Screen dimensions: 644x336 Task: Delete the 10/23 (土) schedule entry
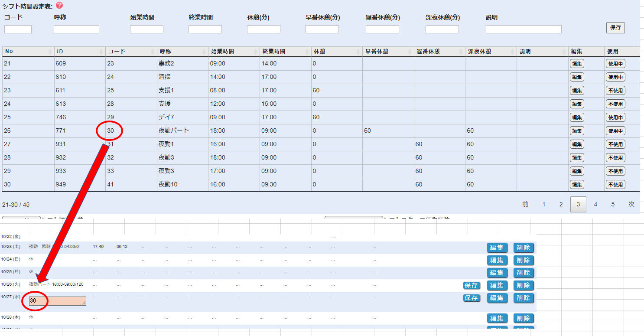coord(524,248)
